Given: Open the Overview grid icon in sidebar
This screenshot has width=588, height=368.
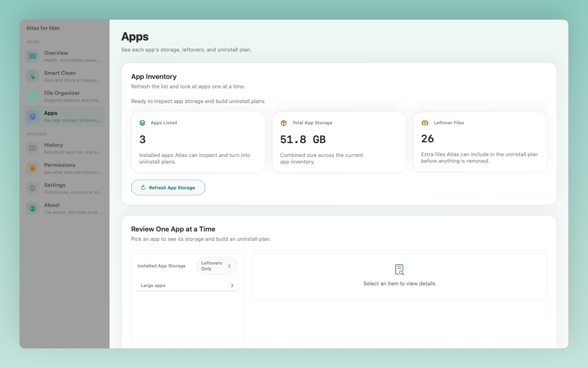Looking at the screenshot, I should point(32,56).
